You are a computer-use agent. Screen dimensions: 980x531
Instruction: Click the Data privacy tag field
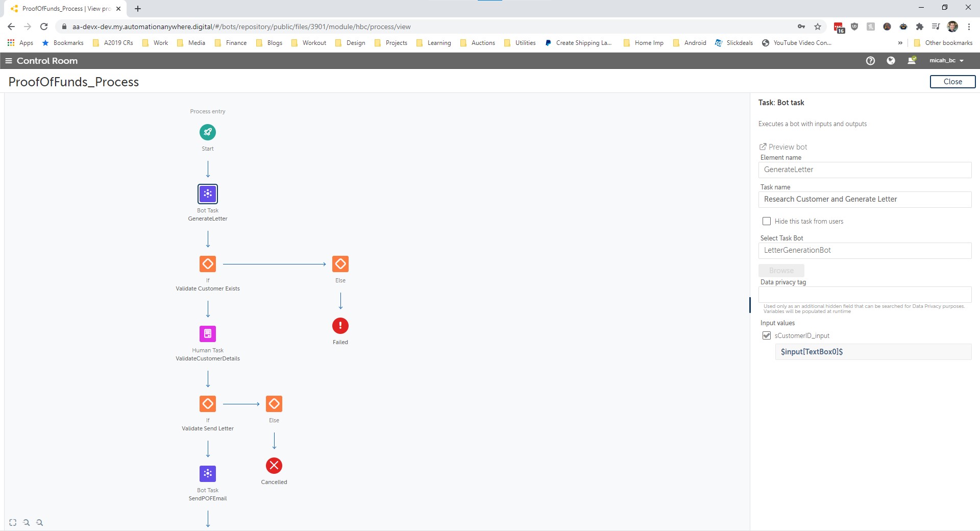[865, 295]
